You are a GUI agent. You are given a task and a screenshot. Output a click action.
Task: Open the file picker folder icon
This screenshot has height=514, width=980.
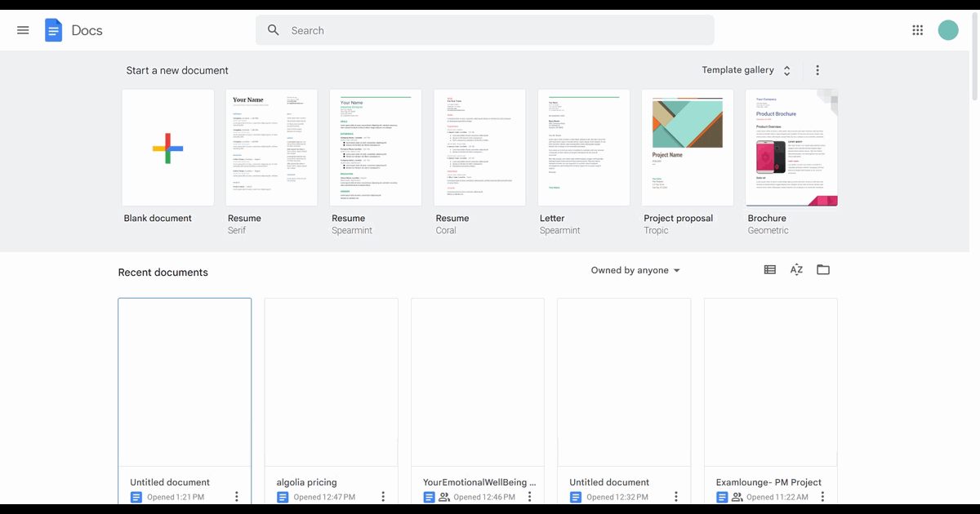click(823, 270)
